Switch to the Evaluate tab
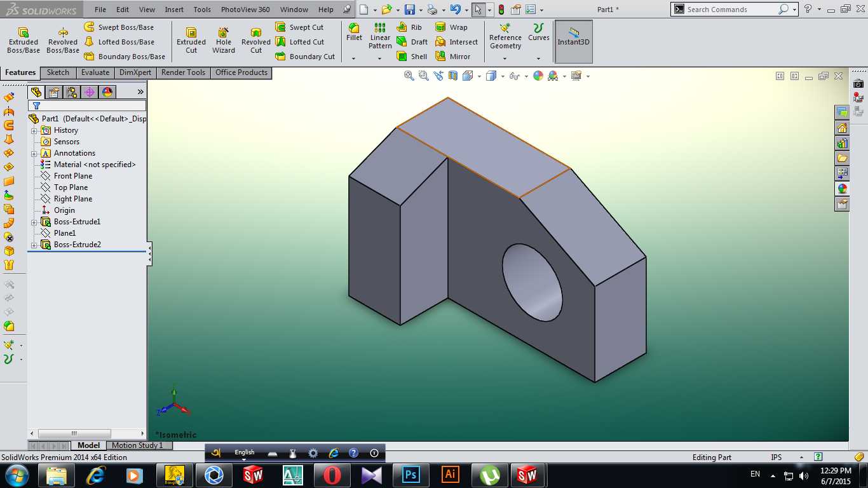This screenshot has width=868, height=488. pos(95,72)
